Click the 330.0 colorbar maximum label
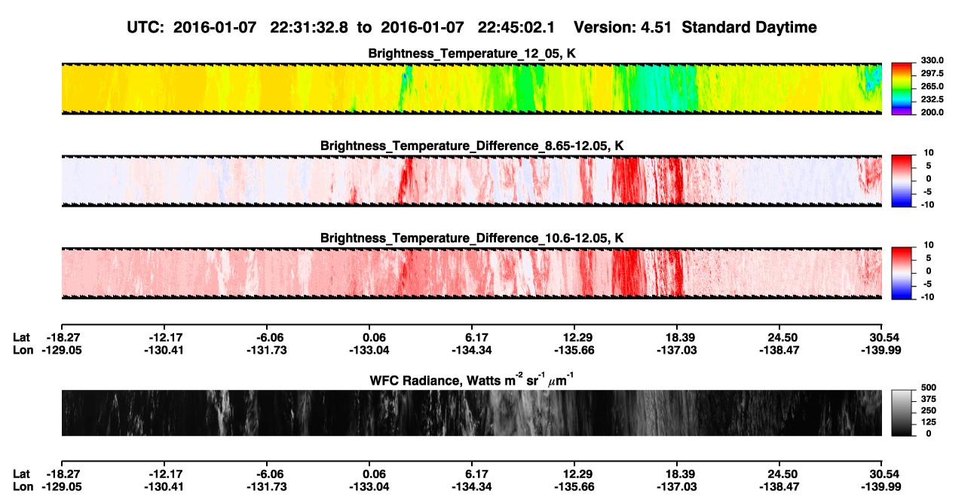 [933, 61]
